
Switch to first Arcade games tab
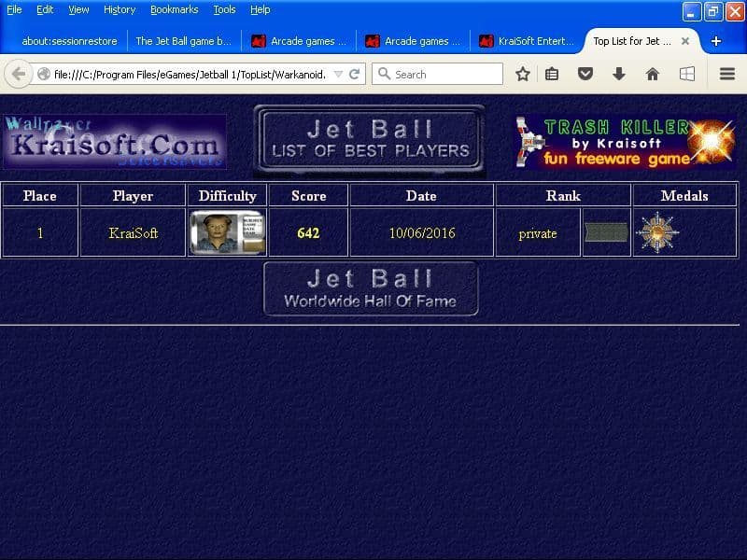[299, 41]
